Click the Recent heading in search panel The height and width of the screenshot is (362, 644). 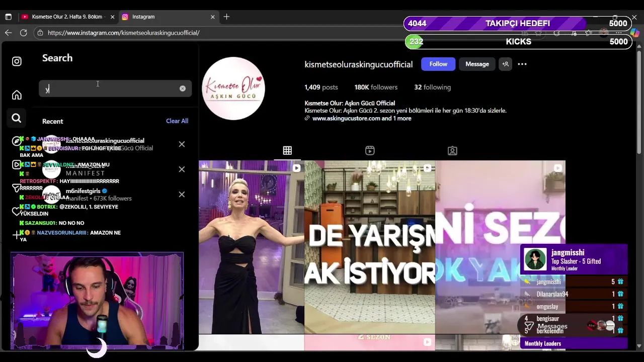[x=52, y=121]
